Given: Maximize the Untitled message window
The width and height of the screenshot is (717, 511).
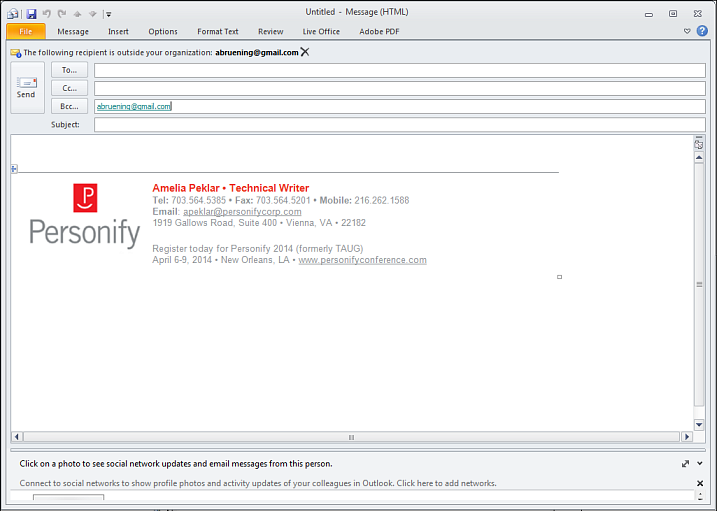Looking at the screenshot, I should coord(673,14).
